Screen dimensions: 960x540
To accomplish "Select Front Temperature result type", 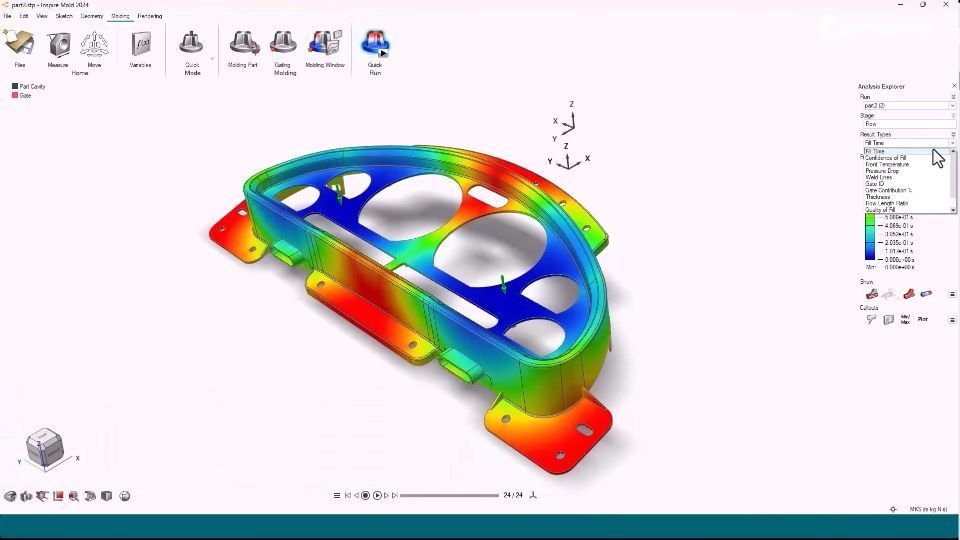I will (887, 164).
